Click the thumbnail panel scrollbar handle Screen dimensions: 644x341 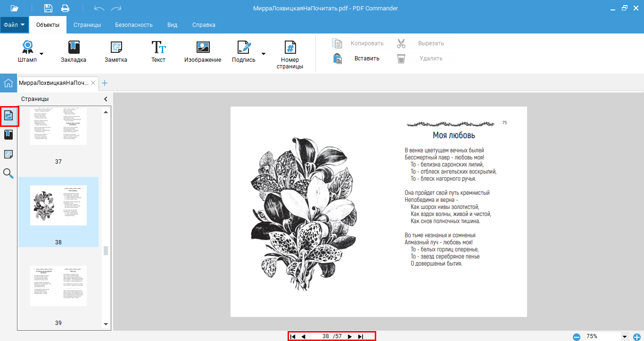(106, 250)
